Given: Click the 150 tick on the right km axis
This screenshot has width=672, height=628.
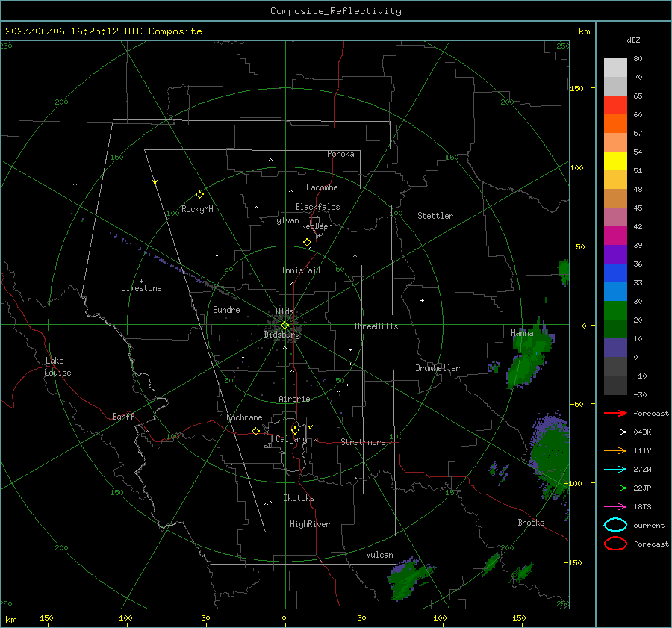Looking at the screenshot, I should (x=577, y=88).
